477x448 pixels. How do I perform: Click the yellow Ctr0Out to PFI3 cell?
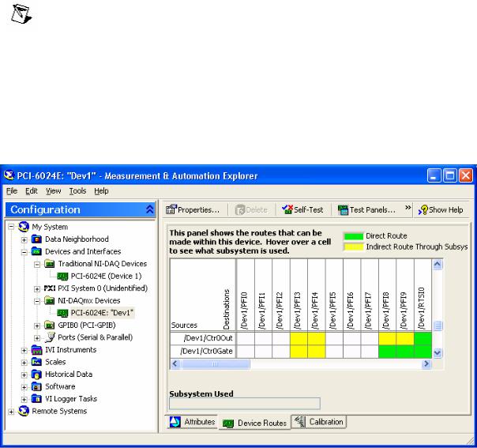pyautogui.click(x=299, y=338)
